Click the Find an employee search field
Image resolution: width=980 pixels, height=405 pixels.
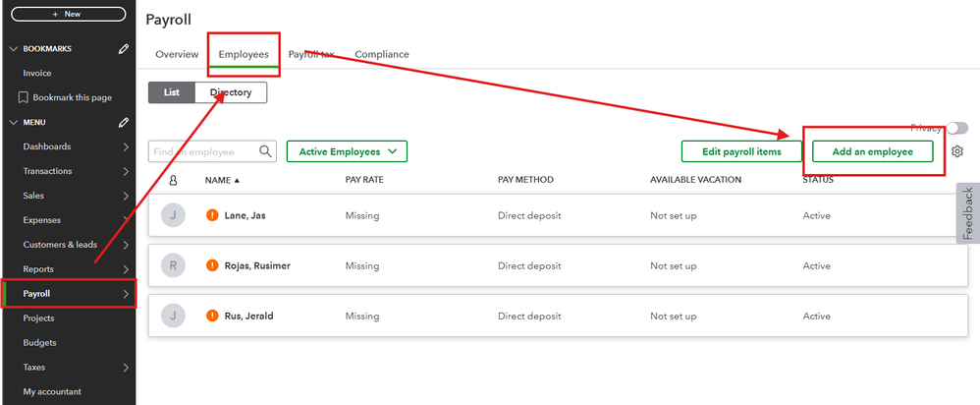(204, 151)
